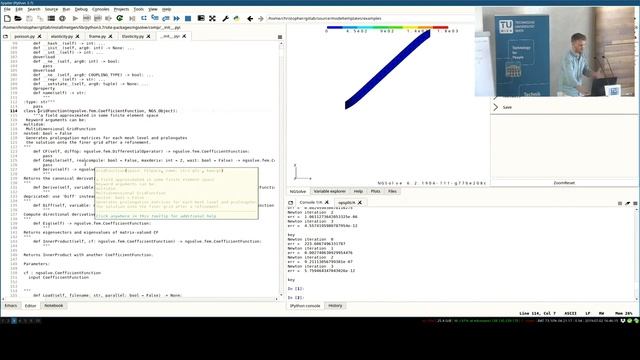Screen dimensions: 640x360
Task: Switch to the History bottom tab
Action: point(335,306)
